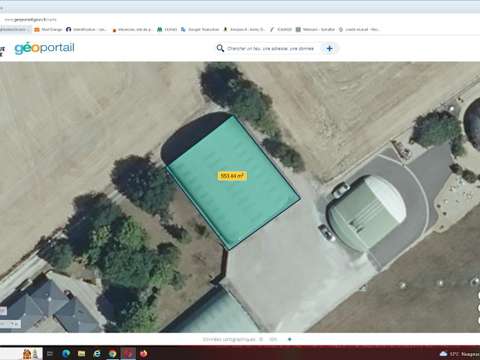Click the 553.64 m² area measurement label

click(x=232, y=176)
